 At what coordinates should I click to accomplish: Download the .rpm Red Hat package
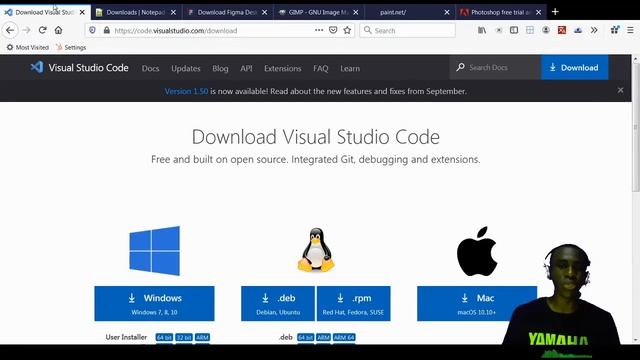tap(353, 303)
